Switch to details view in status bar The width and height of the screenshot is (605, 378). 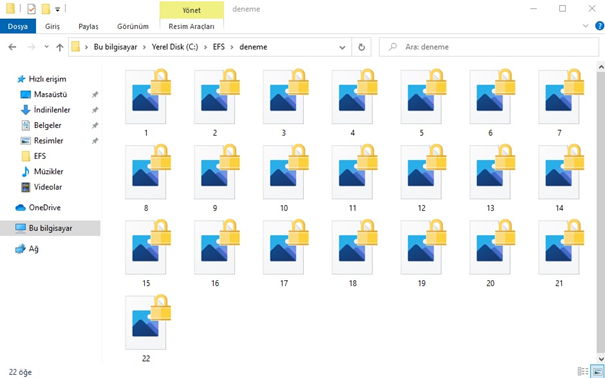(583, 372)
